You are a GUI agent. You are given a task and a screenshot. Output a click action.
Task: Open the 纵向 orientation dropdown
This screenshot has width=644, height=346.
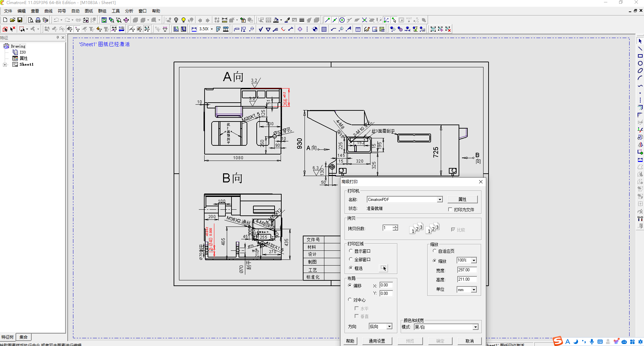(389, 326)
